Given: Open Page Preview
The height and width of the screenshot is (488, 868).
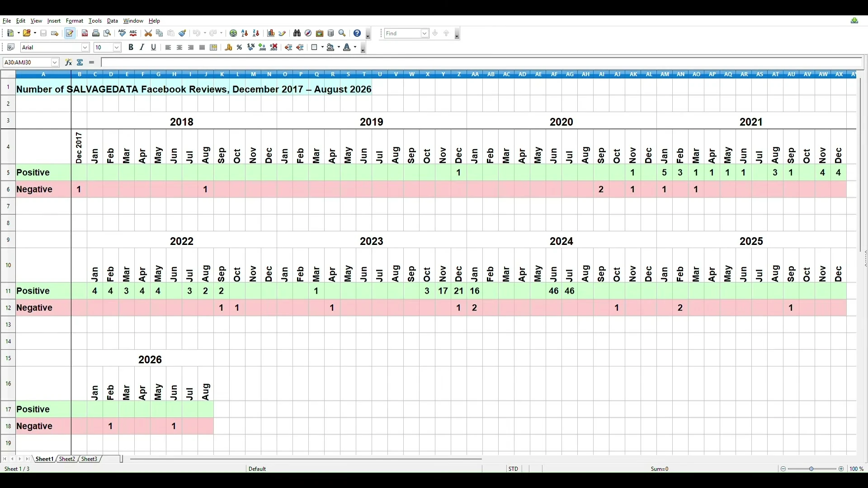Looking at the screenshot, I should tap(107, 33).
